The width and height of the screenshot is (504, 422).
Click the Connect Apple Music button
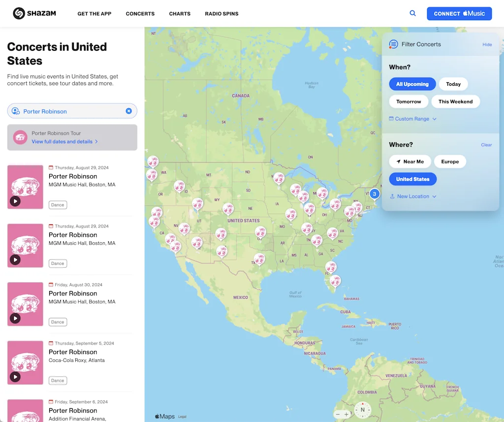pyautogui.click(x=459, y=14)
